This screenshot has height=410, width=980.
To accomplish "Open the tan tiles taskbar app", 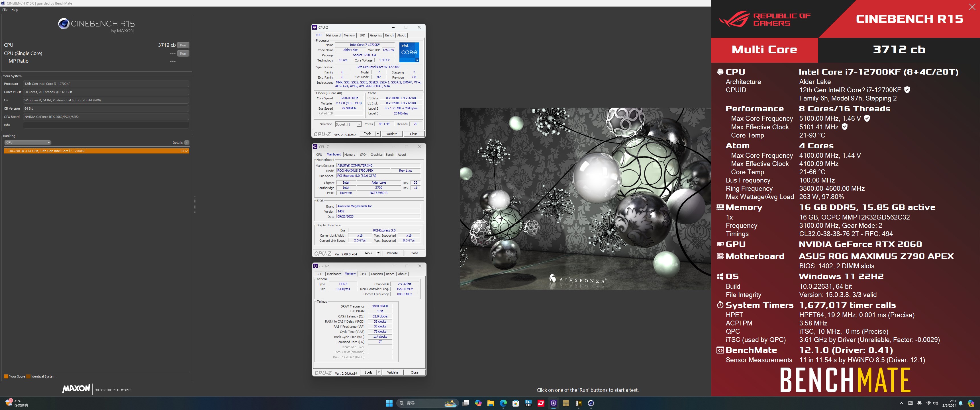I will click(566, 403).
